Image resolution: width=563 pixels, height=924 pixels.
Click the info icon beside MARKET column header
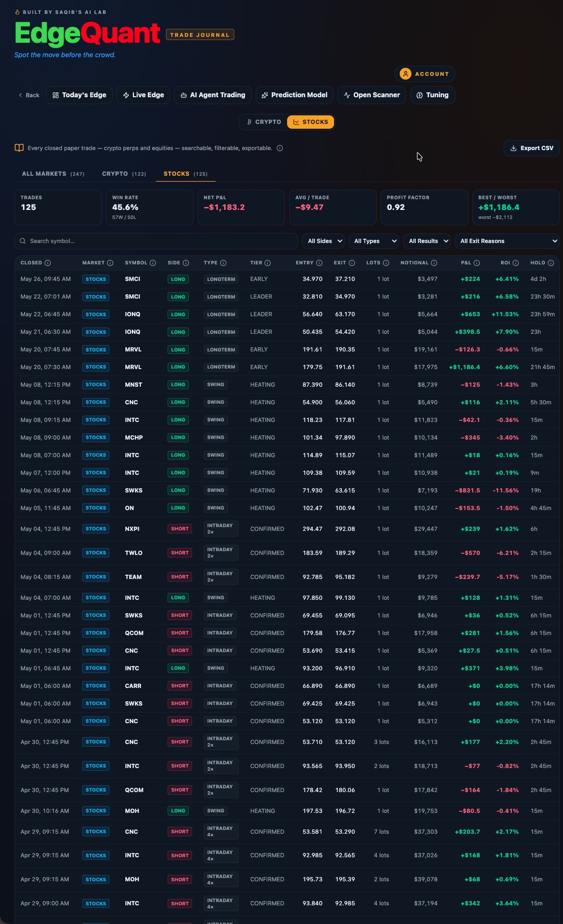coord(110,263)
